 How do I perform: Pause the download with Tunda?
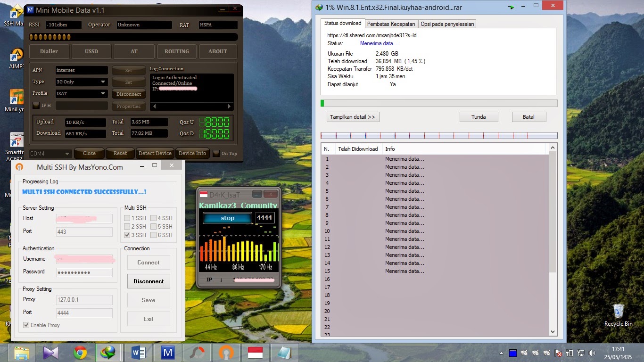(x=479, y=117)
